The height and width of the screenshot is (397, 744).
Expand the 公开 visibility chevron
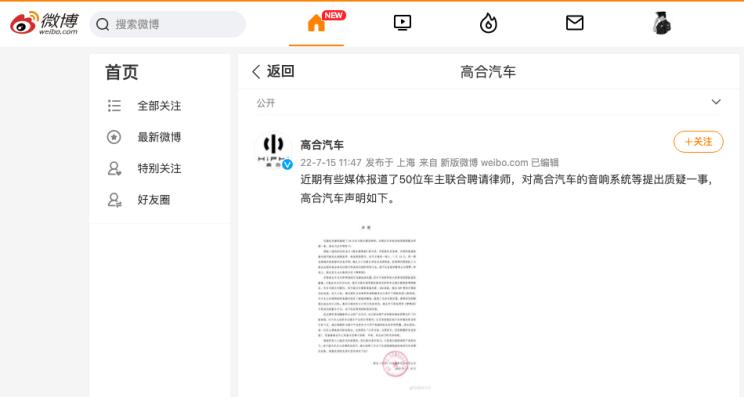pyautogui.click(x=716, y=102)
